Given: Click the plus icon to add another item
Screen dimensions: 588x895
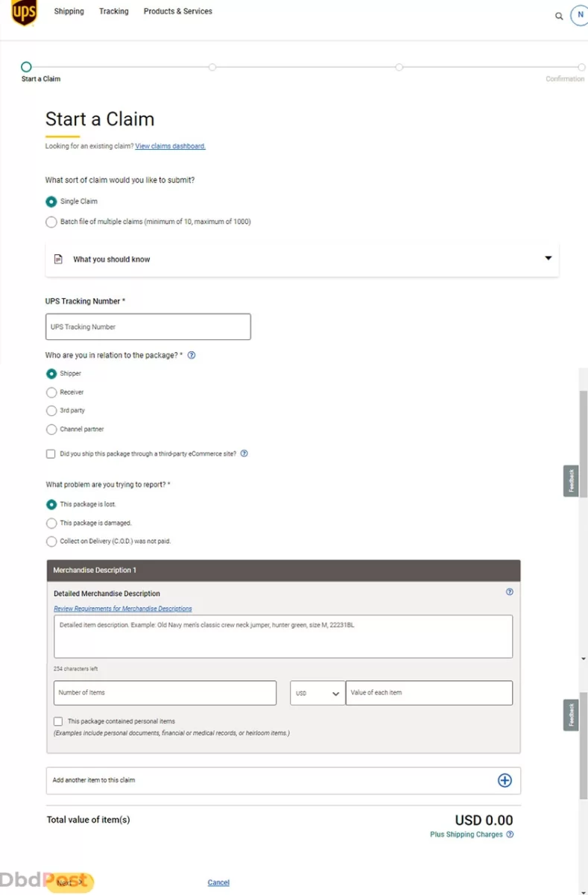Looking at the screenshot, I should click(505, 780).
